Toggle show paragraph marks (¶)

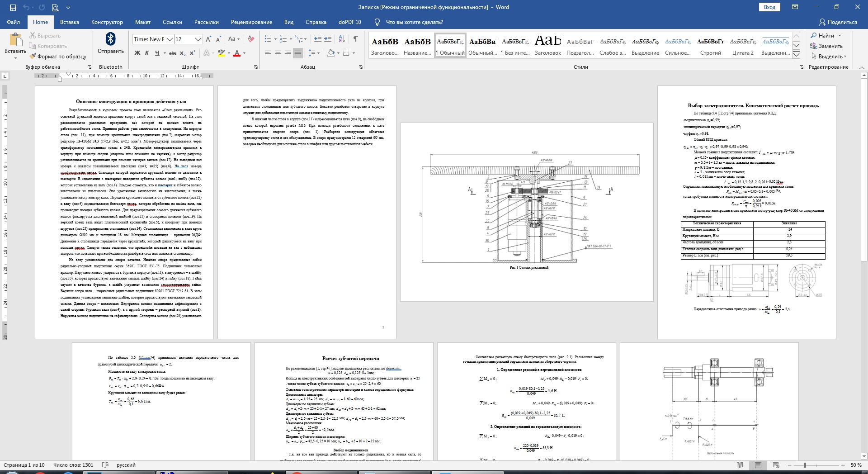355,39
